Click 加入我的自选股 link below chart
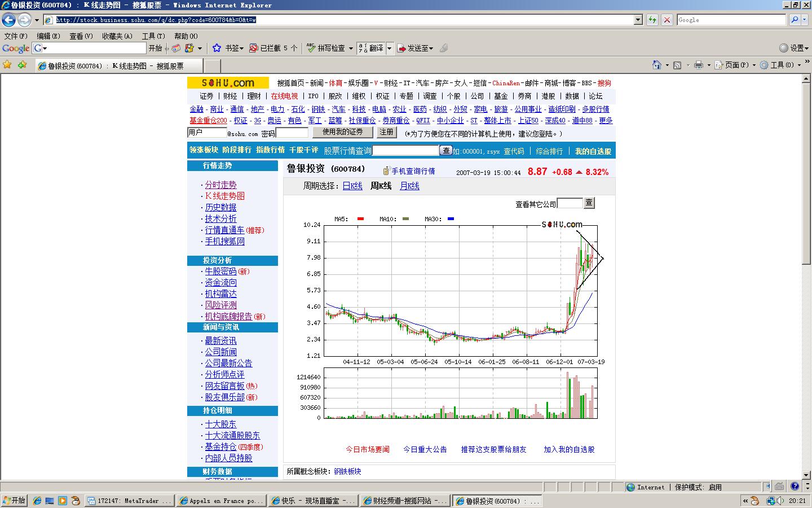812x508 pixels. pyautogui.click(x=569, y=449)
